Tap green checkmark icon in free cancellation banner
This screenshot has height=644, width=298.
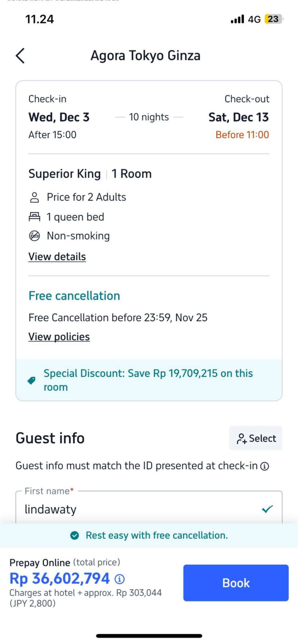coord(75,535)
